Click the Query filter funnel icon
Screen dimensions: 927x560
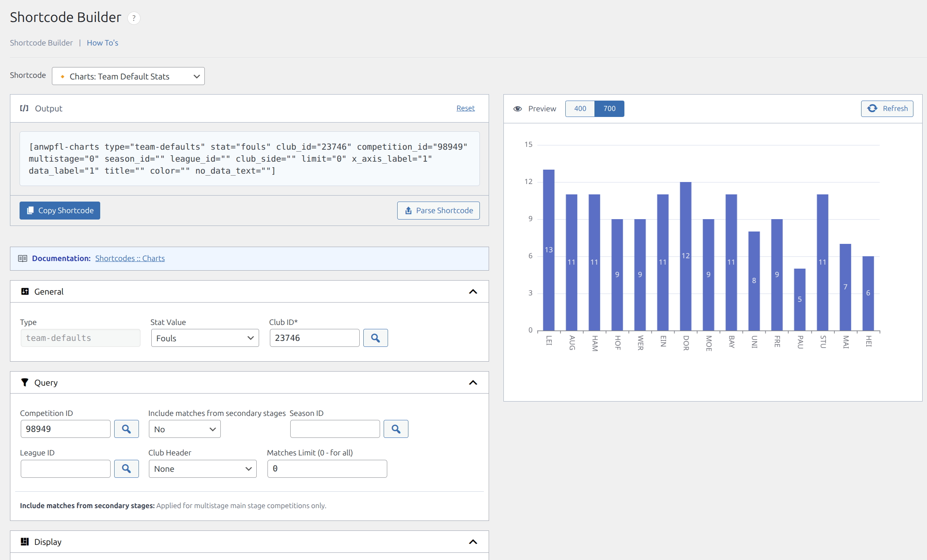[x=25, y=382]
